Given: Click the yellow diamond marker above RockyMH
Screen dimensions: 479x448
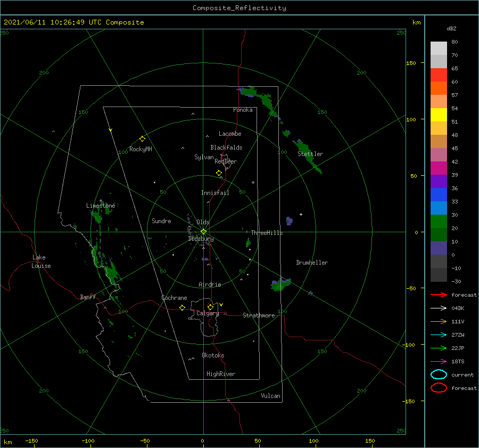Looking at the screenshot, I should point(142,139).
